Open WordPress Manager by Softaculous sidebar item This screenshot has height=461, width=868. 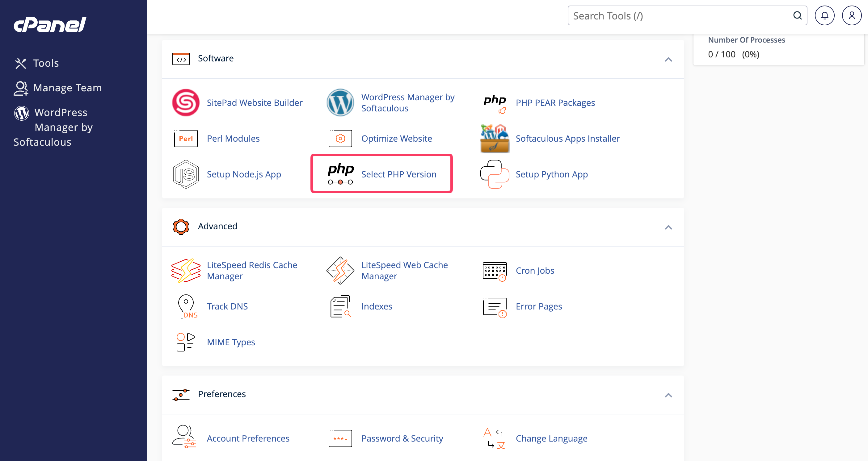pyautogui.click(x=53, y=127)
